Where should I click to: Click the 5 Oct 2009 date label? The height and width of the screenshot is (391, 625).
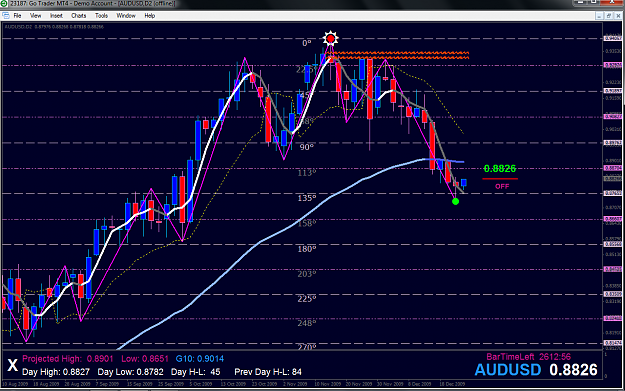click(x=200, y=384)
